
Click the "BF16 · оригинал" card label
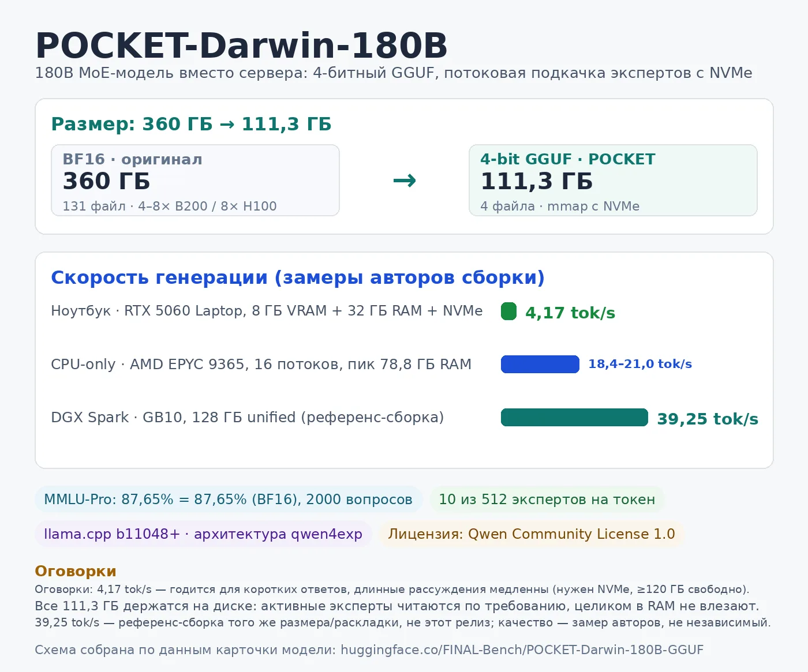(x=132, y=159)
